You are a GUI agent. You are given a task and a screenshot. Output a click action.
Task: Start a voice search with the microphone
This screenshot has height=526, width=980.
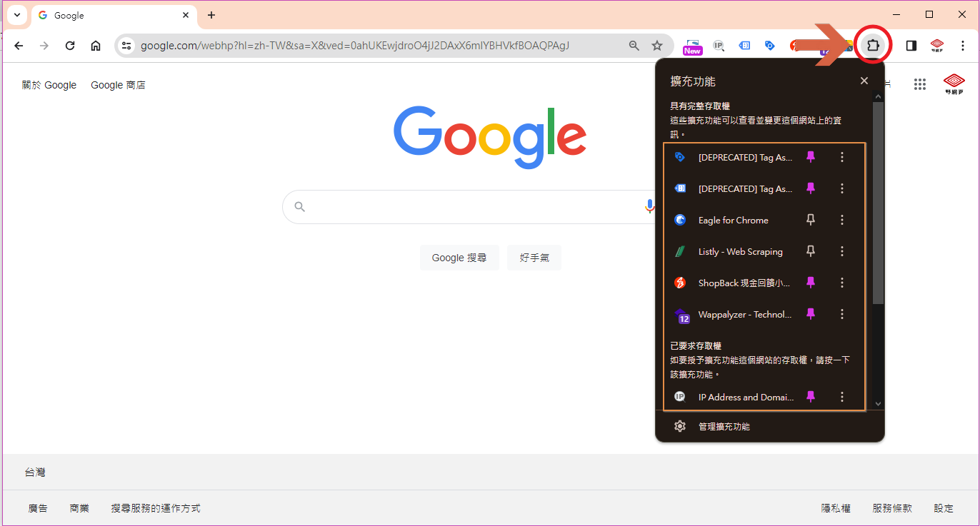pos(649,207)
